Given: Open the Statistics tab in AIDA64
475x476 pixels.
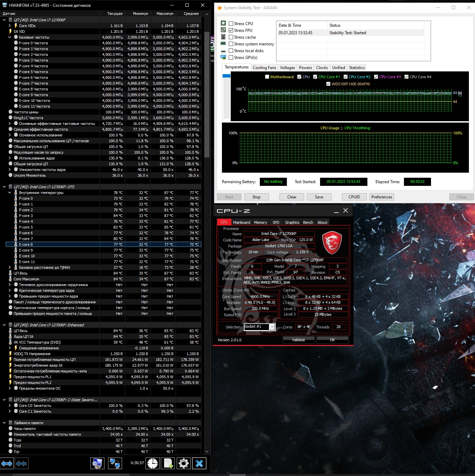Looking at the screenshot, I should pos(357,68).
